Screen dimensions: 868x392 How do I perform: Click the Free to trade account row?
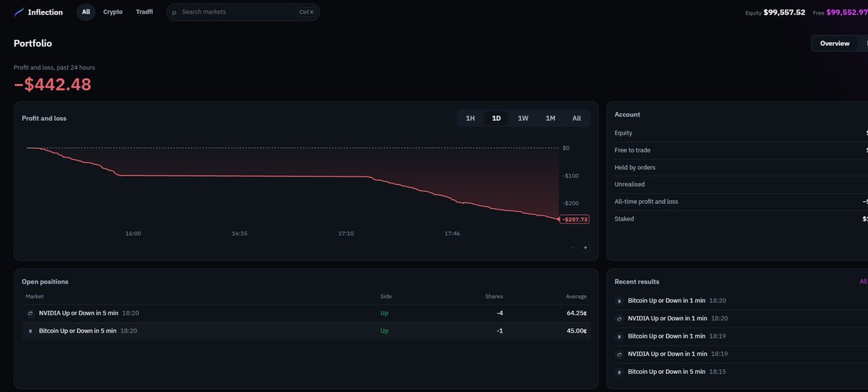[x=741, y=150]
